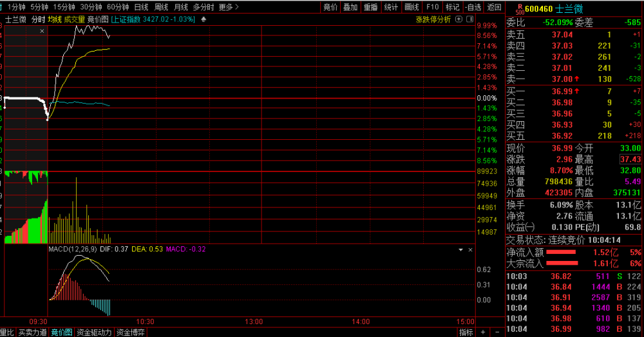Remove an indicator pane with minus button
The height and width of the screenshot is (337, 644).
(x=497, y=332)
